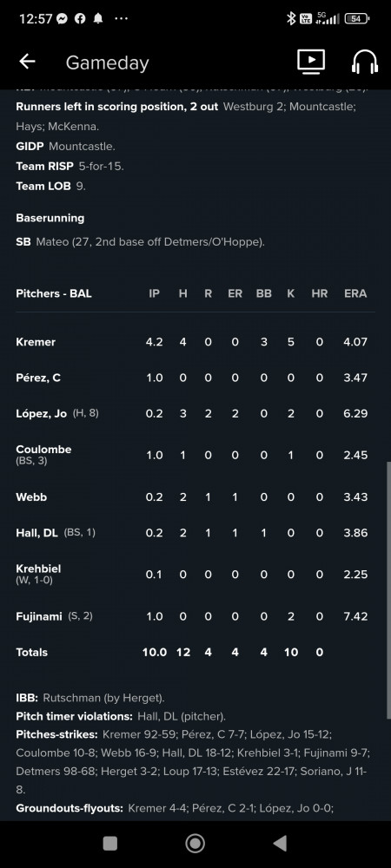Open the audio headphones icon

coord(365,62)
